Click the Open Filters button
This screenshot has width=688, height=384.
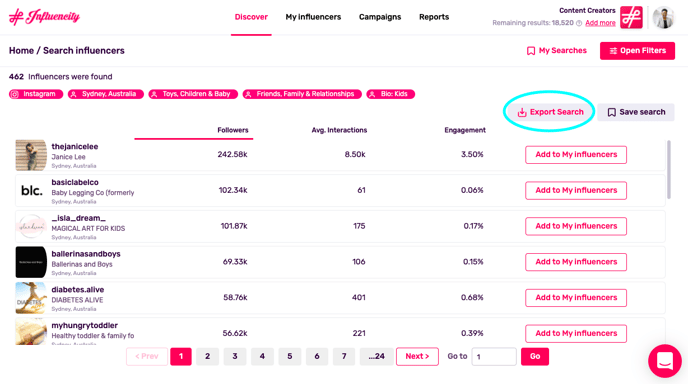(x=637, y=51)
